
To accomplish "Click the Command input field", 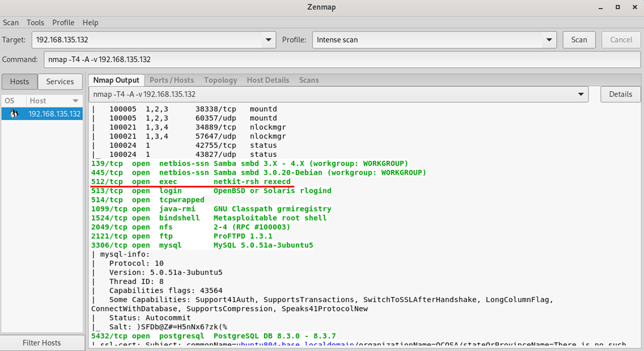I will (x=342, y=60).
